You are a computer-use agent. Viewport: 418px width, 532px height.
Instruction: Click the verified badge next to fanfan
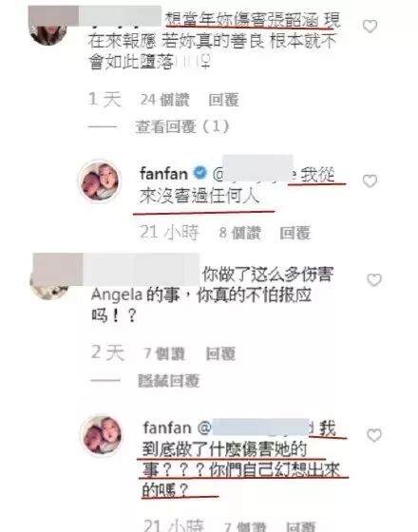pyautogui.click(x=199, y=173)
